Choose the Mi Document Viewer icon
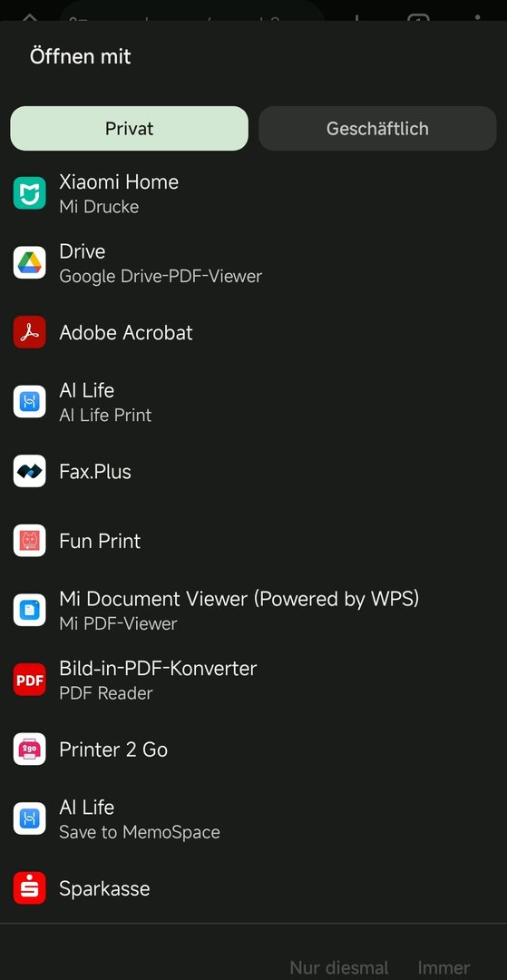 pyautogui.click(x=29, y=610)
